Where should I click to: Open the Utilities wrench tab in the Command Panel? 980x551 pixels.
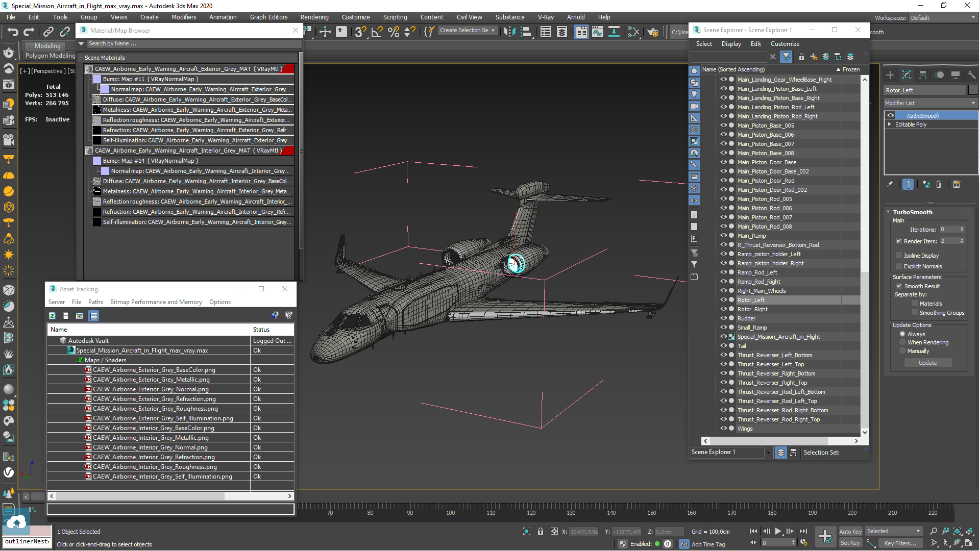click(x=971, y=75)
